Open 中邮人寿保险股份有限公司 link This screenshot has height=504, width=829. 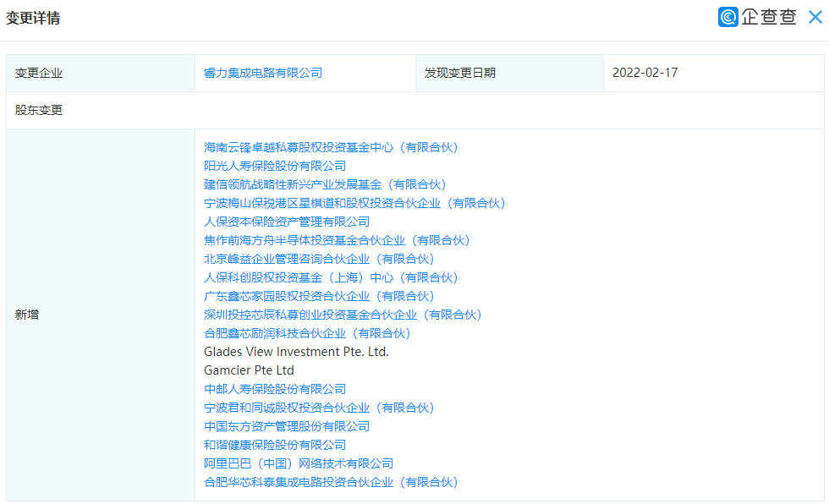pyautogui.click(x=275, y=389)
